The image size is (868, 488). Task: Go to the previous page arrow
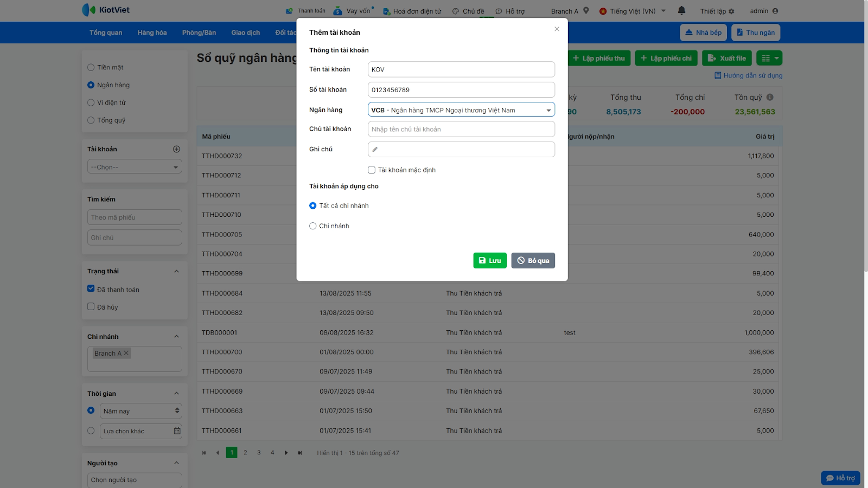point(218,453)
